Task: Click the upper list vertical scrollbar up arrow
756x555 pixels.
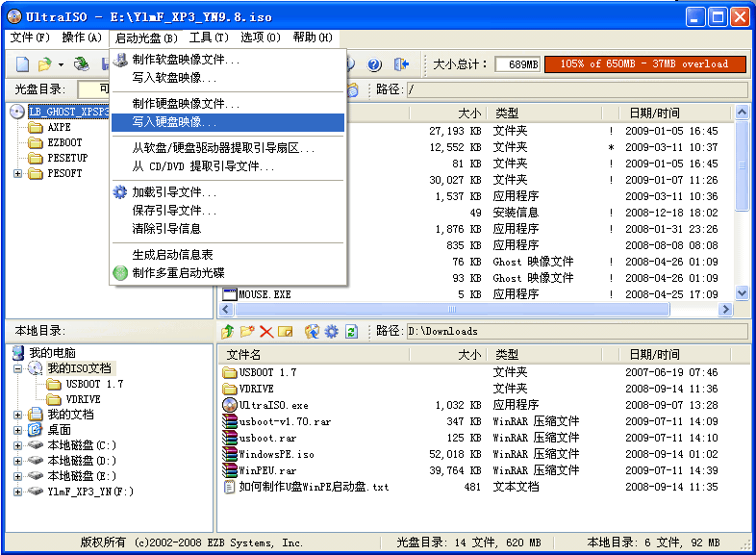Action: coord(742,113)
